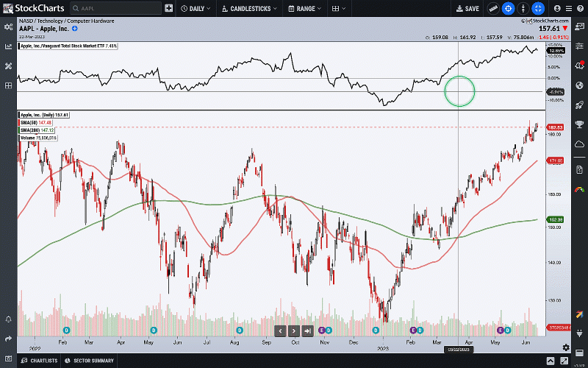Click the panel window icon at bottom right
Image resolution: width=588 pixels, height=368 pixels.
click(579, 353)
